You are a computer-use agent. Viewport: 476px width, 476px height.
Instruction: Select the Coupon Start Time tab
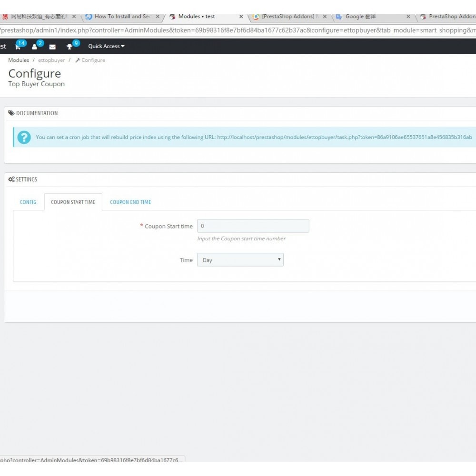tap(73, 202)
